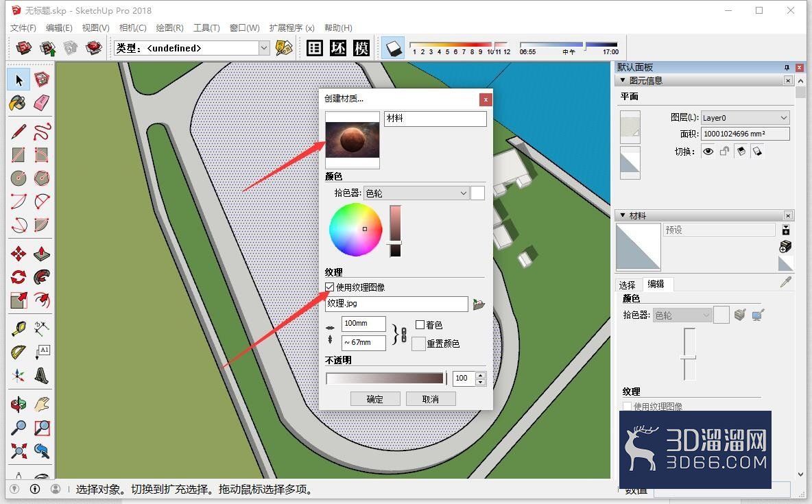Toggle the aspect ratio lock chain
The image size is (812, 504).
tap(403, 334)
